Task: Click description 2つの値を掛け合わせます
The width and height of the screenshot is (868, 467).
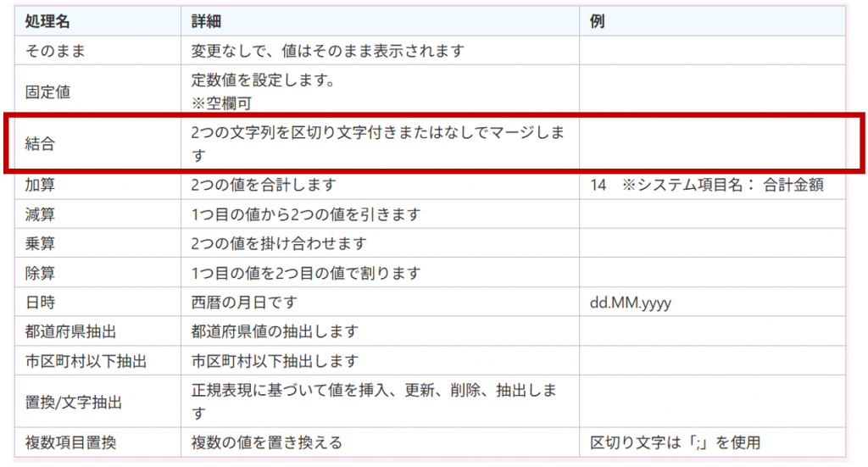Action: (x=279, y=243)
